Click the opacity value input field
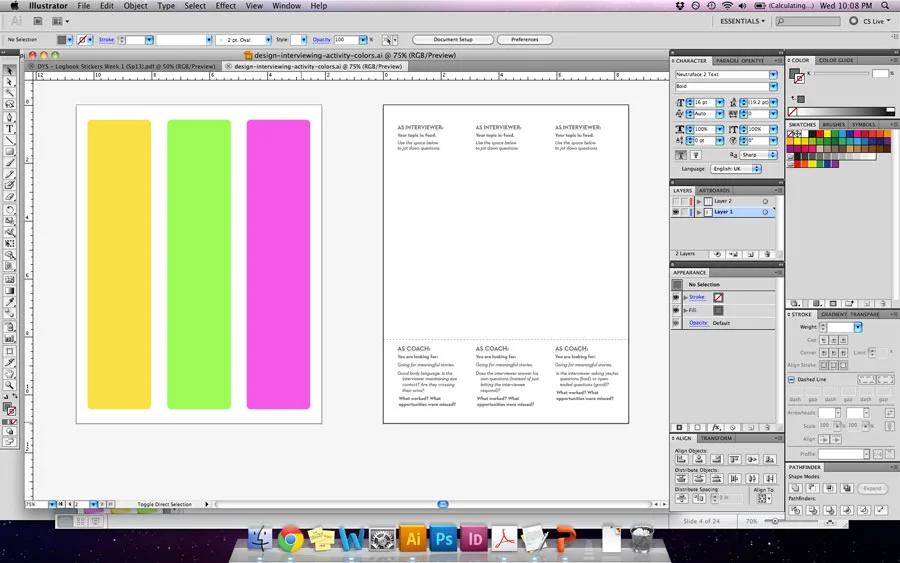Screen dimensions: 900x563 point(346,40)
